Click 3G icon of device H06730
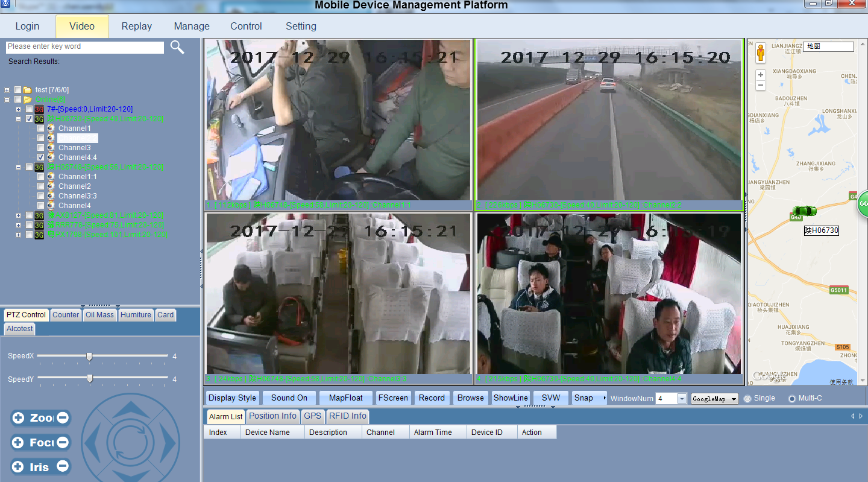Screen dimensions: 868x482 [x=39, y=119]
